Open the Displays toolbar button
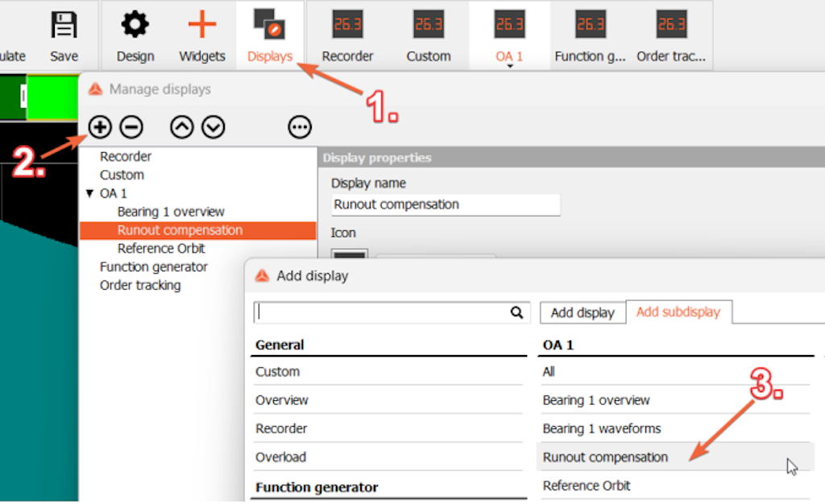Screen dimensions: 825x504 click(269, 35)
